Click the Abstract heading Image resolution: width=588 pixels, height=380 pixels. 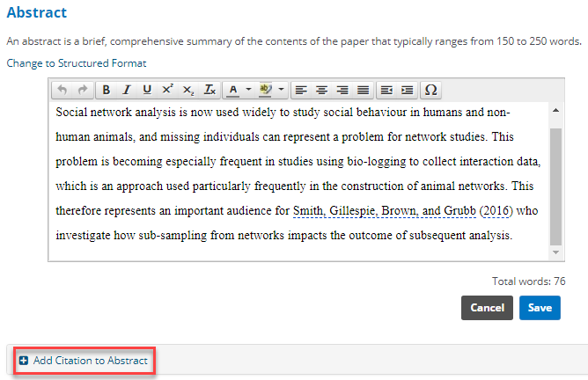coord(37,12)
